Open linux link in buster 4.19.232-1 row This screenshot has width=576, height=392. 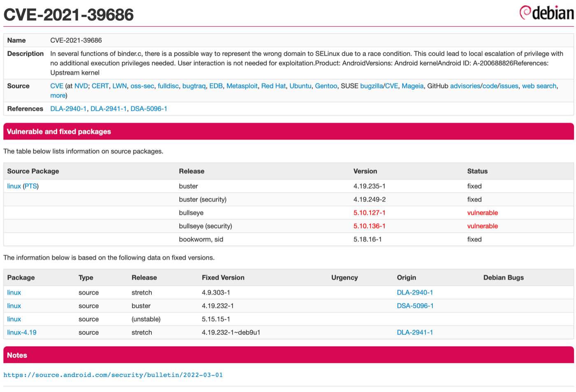[x=14, y=306]
